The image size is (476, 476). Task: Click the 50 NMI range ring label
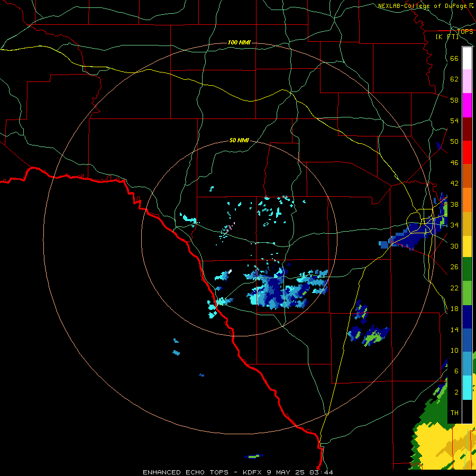(x=239, y=140)
